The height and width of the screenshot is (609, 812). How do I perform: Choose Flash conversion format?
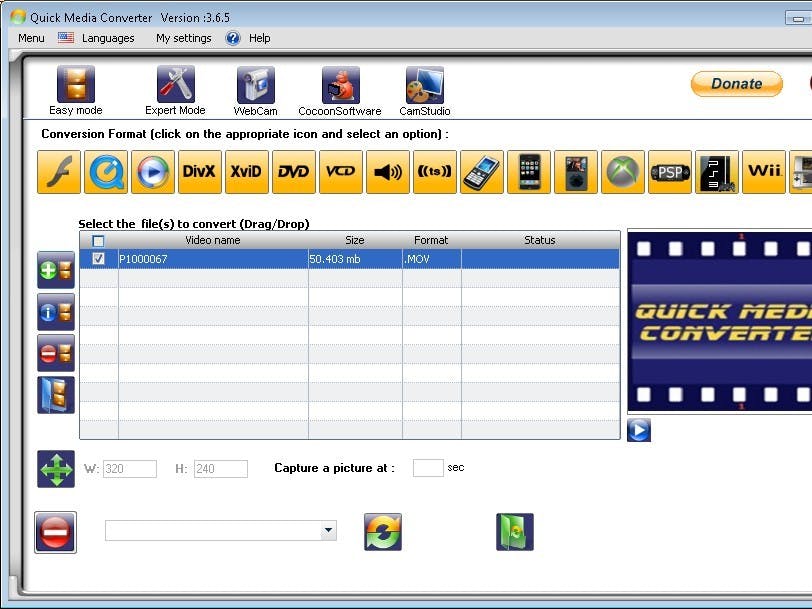(59, 172)
